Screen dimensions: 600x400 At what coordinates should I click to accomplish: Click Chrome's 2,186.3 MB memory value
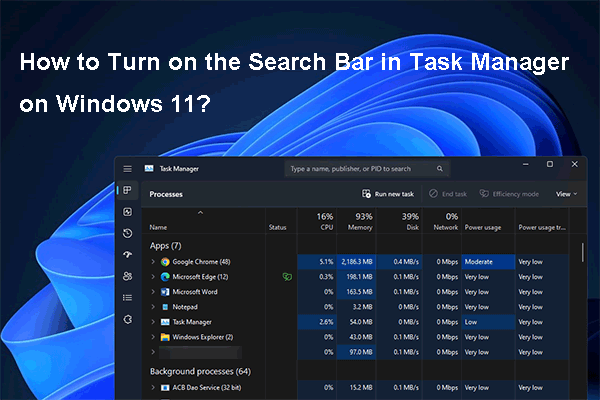[x=357, y=262]
